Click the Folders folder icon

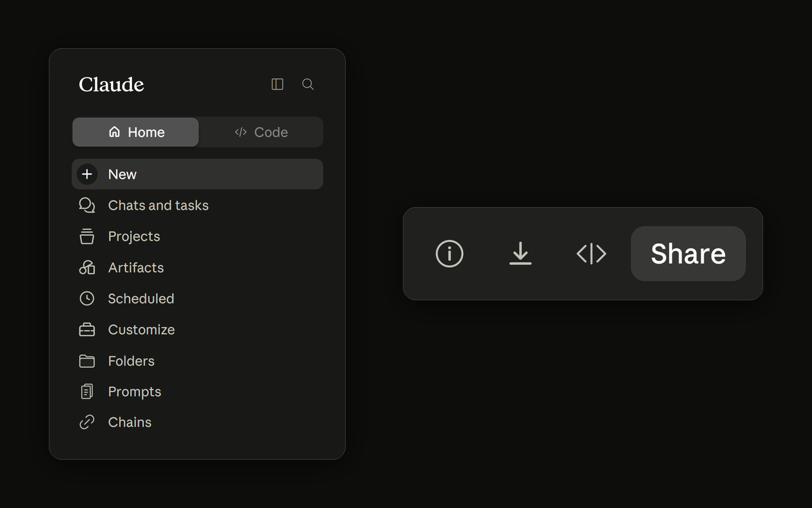click(87, 361)
